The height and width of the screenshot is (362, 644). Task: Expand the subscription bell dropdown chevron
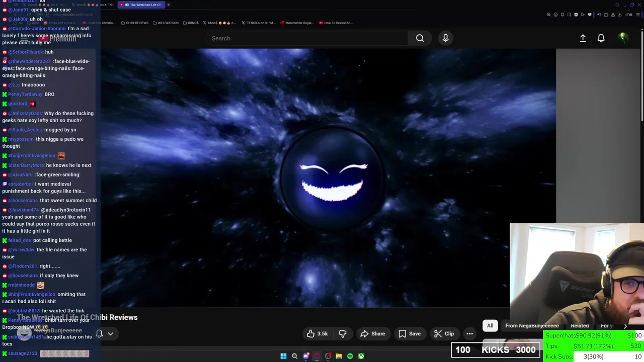click(111, 333)
